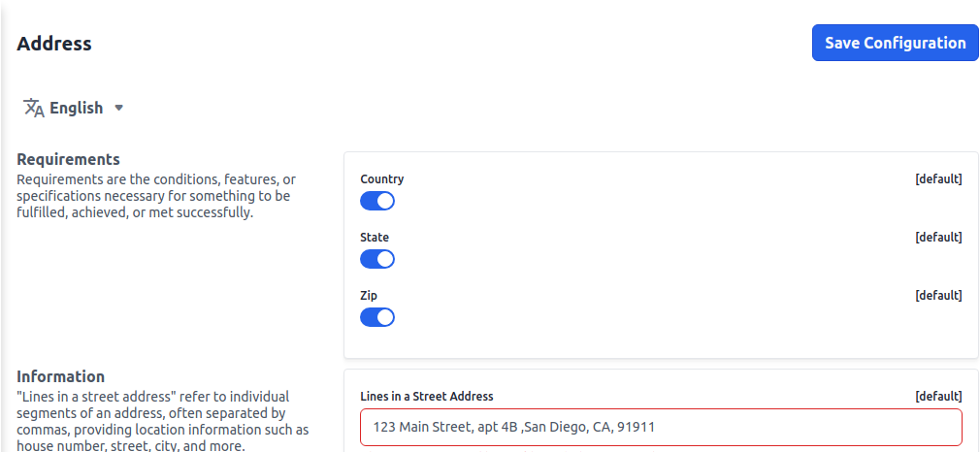This screenshot has width=980, height=452.
Task: Toggle the Country requirement switch
Action: point(377,201)
